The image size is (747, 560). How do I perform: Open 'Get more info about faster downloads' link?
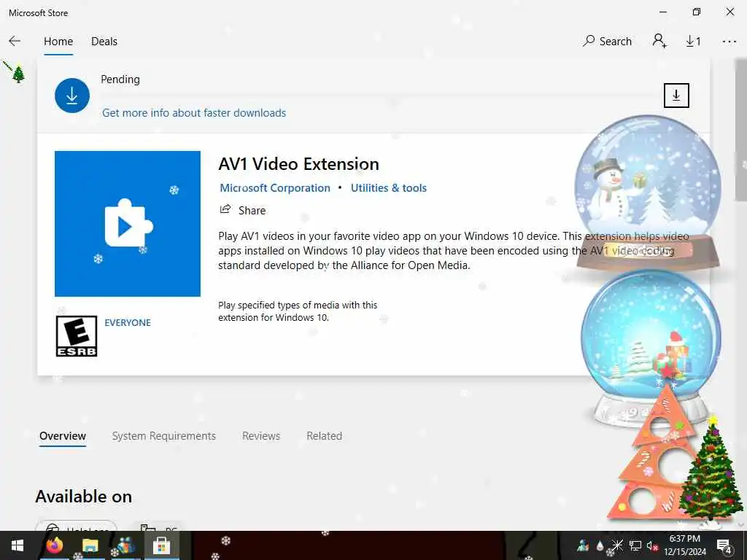(x=194, y=113)
